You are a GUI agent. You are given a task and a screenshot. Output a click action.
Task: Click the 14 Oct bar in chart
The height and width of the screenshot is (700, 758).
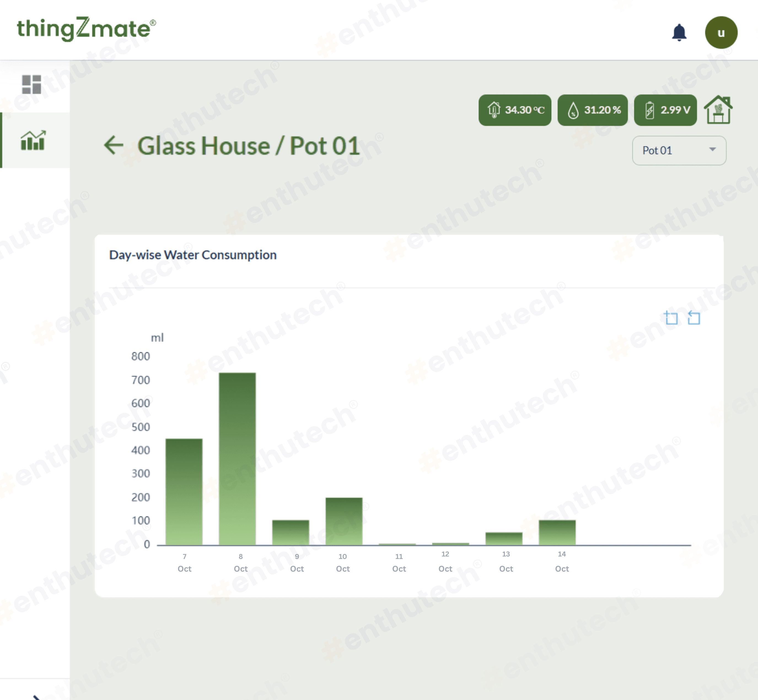(x=557, y=533)
